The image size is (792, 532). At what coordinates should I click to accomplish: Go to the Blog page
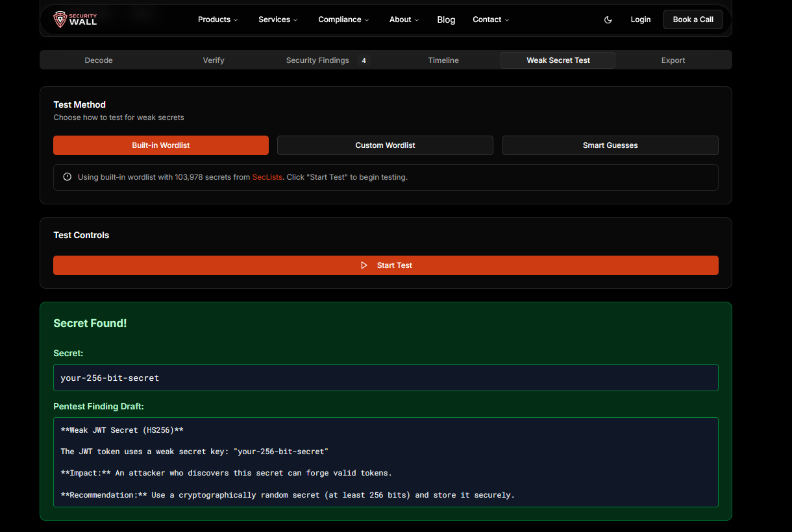(446, 19)
